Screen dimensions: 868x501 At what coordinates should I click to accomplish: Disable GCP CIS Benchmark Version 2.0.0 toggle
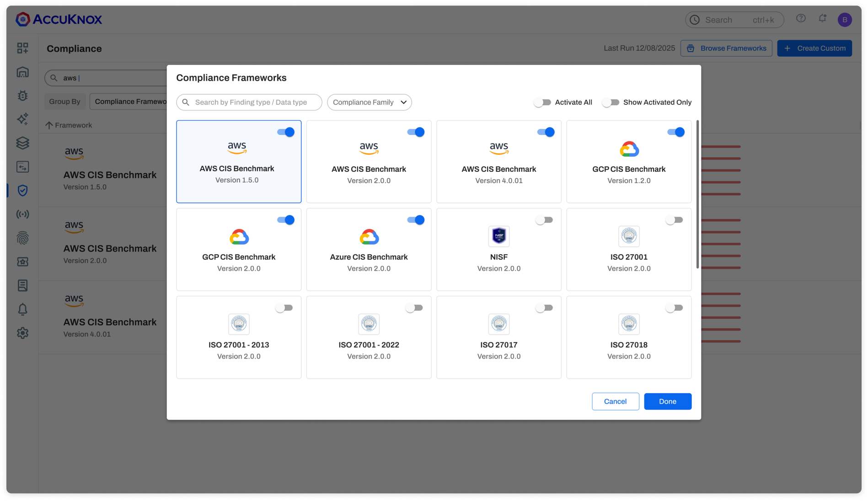click(286, 220)
